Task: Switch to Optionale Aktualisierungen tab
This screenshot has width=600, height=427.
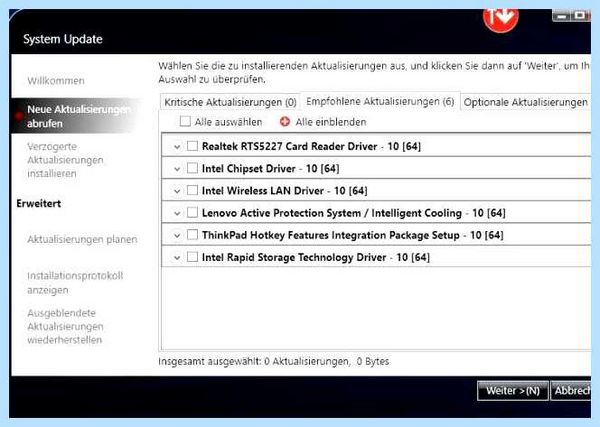Action: 526,102
